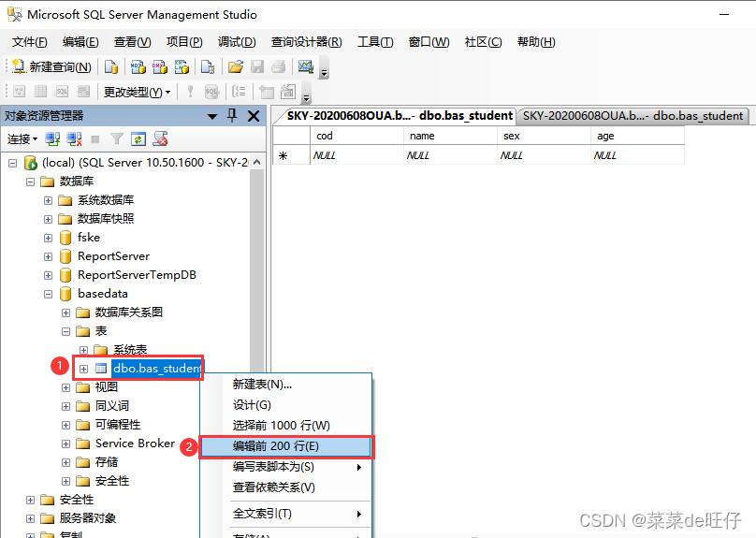Open the 项目(P) menu
The image size is (756, 538).
184,42
